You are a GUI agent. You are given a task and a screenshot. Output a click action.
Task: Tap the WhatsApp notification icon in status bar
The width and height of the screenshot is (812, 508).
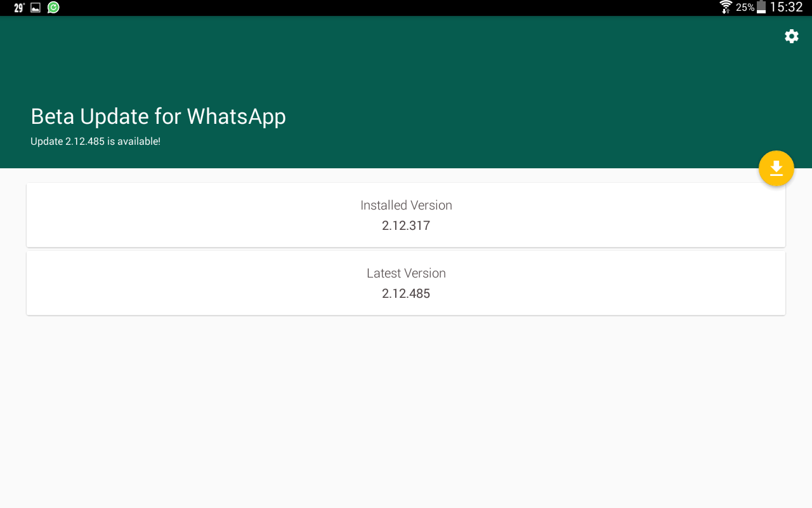click(x=53, y=8)
